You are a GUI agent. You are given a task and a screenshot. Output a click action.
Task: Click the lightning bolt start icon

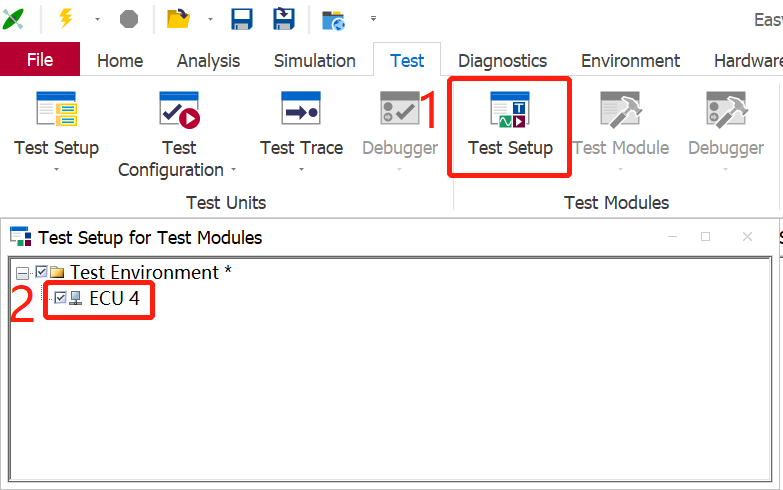66,18
